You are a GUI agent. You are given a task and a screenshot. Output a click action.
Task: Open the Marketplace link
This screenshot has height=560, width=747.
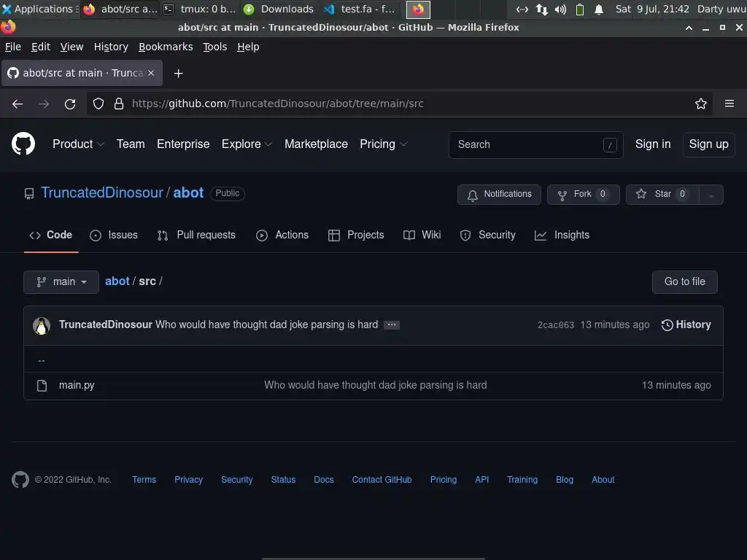click(x=316, y=144)
